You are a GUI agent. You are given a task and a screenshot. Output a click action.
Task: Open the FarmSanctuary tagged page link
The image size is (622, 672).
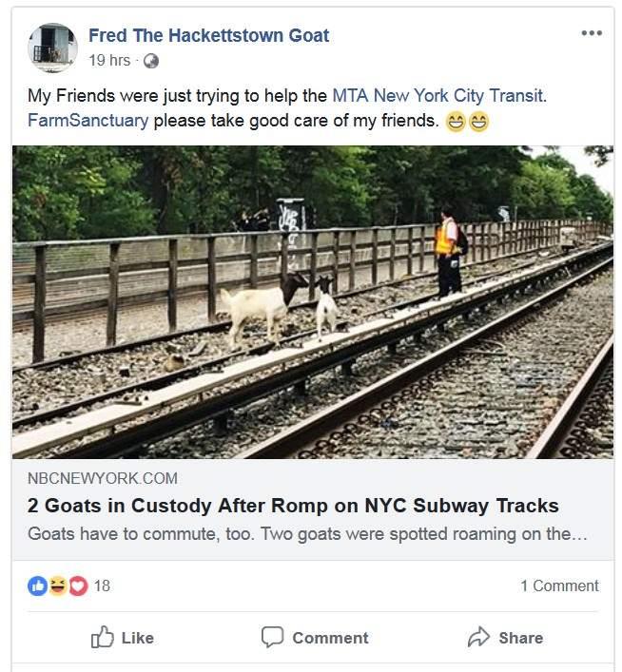point(87,120)
